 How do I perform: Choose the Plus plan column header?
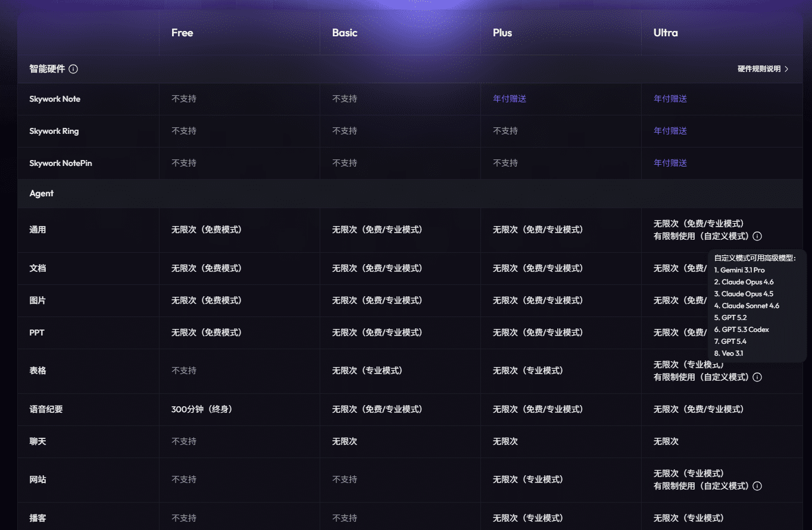[x=502, y=33]
